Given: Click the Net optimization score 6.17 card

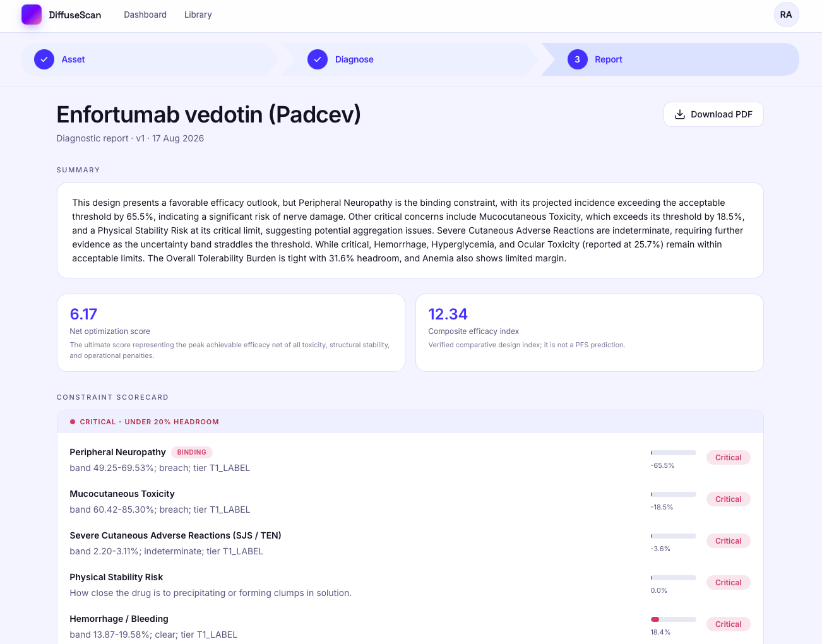Looking at the screenshot, I should coord(231,333).
